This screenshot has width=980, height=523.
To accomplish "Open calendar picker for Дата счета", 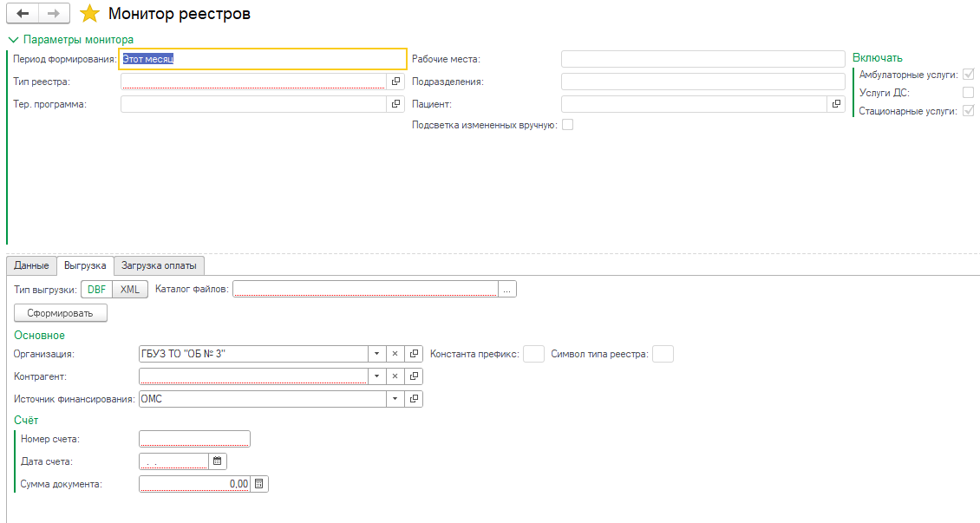I will [218, 461].
